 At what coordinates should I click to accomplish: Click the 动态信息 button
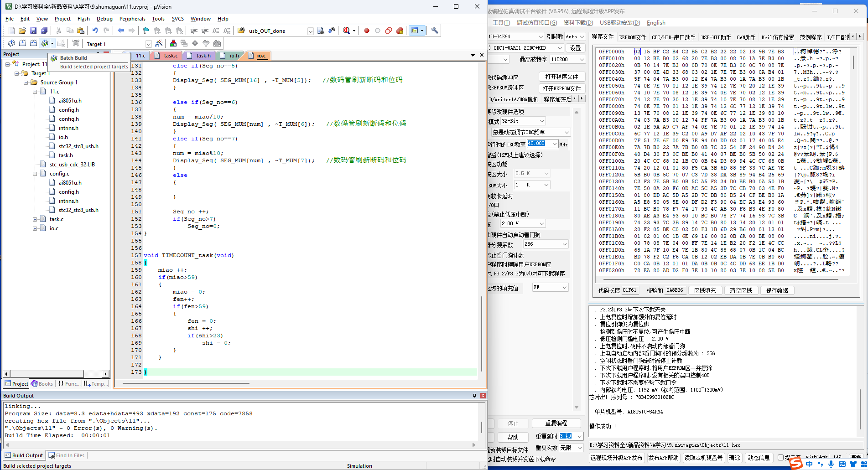pyautogui.click(x=759, y=458)
